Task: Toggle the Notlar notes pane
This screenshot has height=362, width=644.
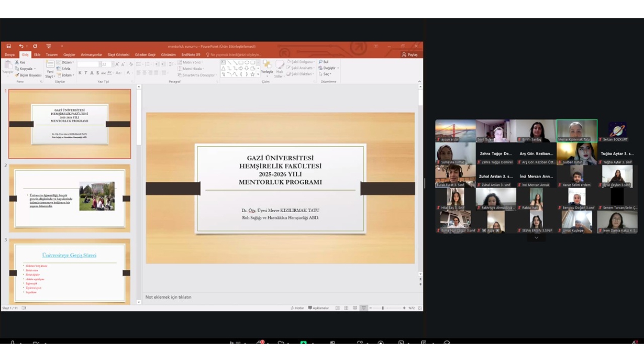Action: tap(297, 308)
